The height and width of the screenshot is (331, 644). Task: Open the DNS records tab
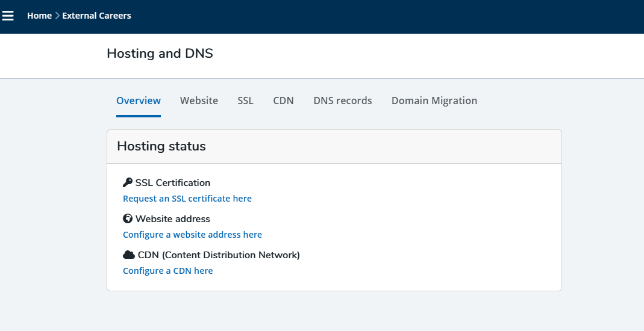[342, 101]
